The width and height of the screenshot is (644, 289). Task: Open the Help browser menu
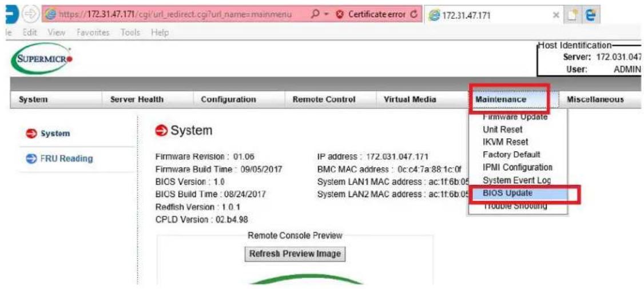pyautogui.click(x=160, y=32)
